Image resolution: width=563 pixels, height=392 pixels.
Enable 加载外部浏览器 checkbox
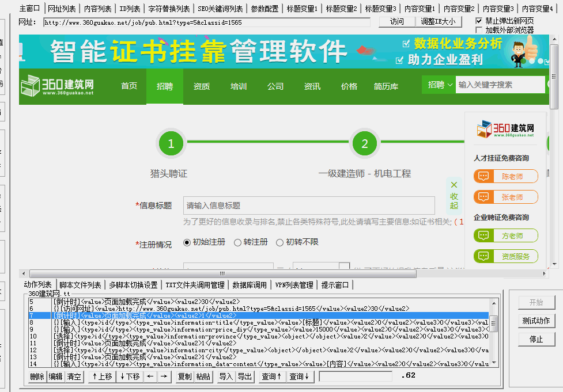pyautogui.click(x=479, y=30)
